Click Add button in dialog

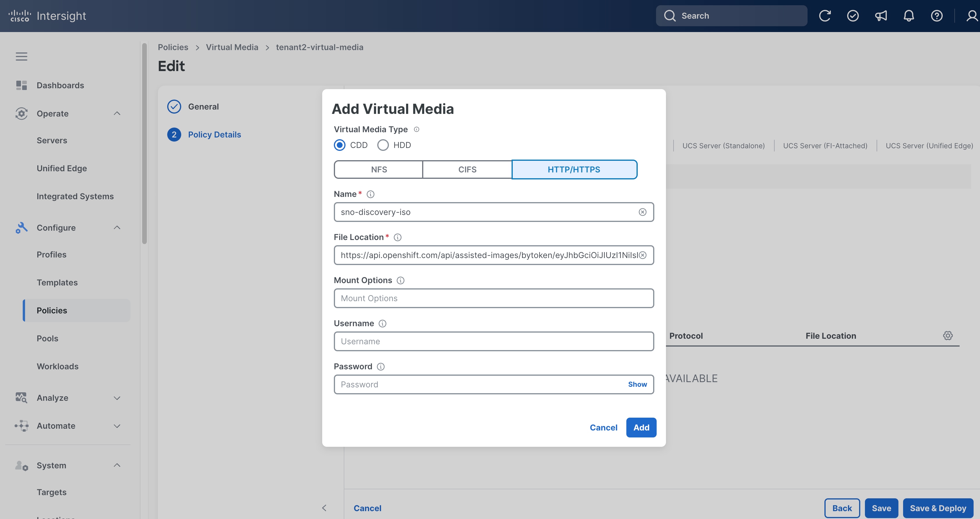641,427
